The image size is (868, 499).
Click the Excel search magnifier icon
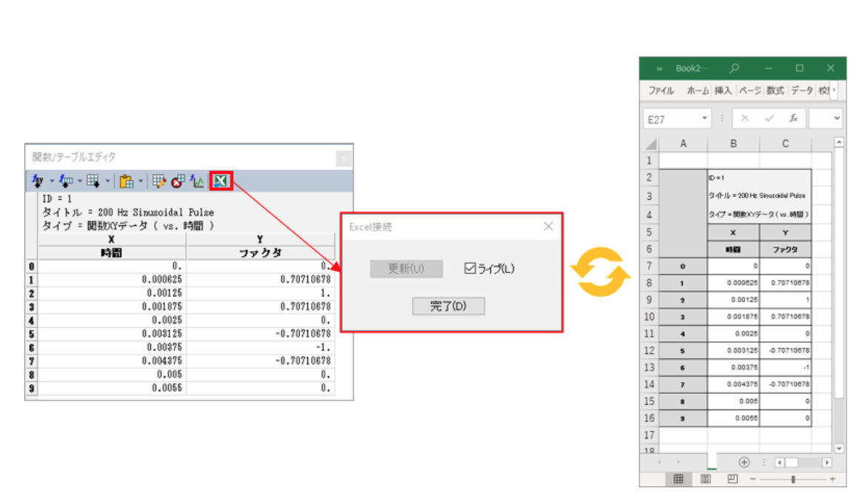[734, 68]
